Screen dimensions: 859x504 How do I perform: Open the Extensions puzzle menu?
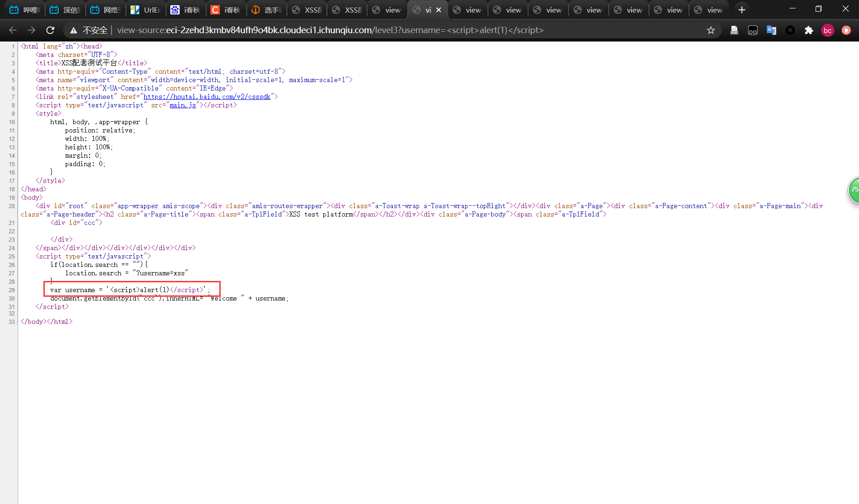809,30
